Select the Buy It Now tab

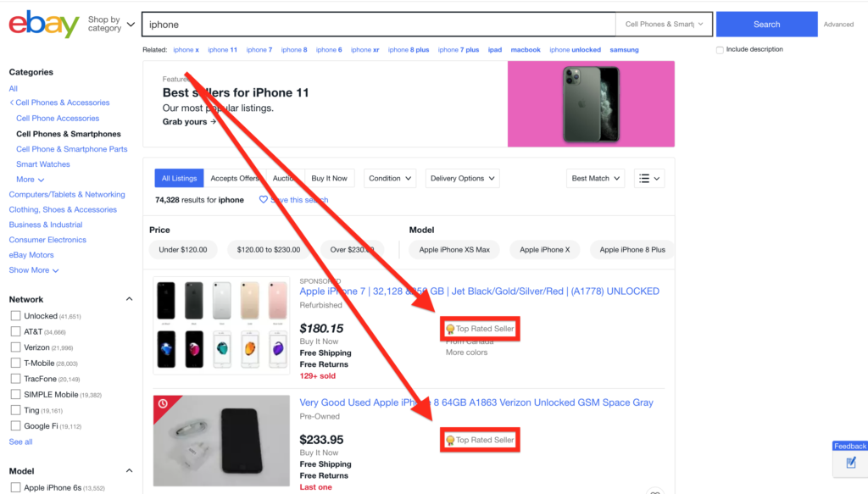330,178
